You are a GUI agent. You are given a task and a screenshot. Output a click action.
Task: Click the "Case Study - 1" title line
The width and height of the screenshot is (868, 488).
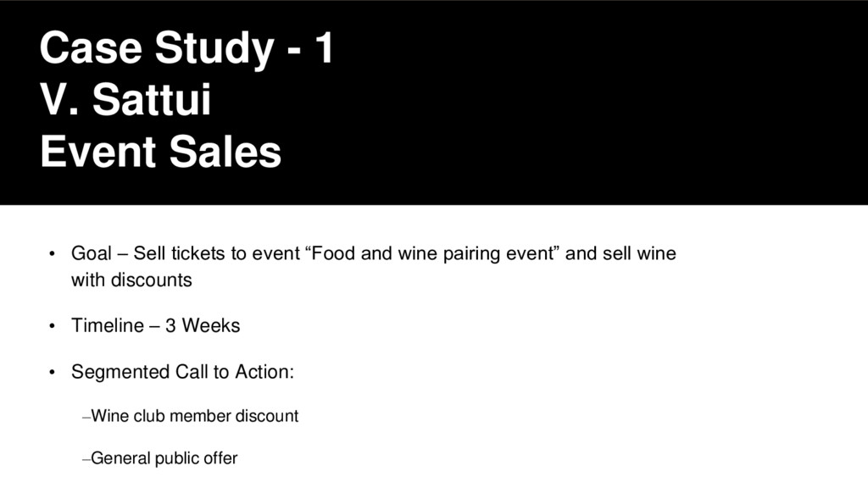tap(186, 48)
